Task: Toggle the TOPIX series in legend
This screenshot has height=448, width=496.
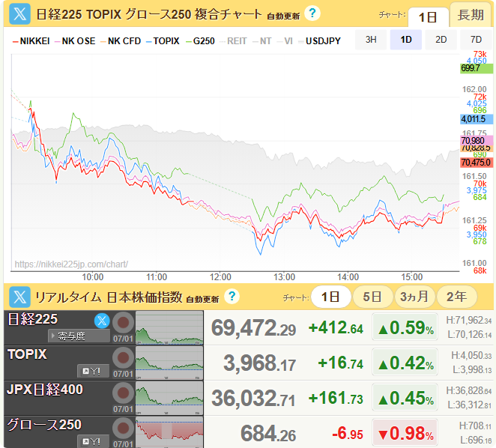Action: pyautogui.click(x=163, y=41)
